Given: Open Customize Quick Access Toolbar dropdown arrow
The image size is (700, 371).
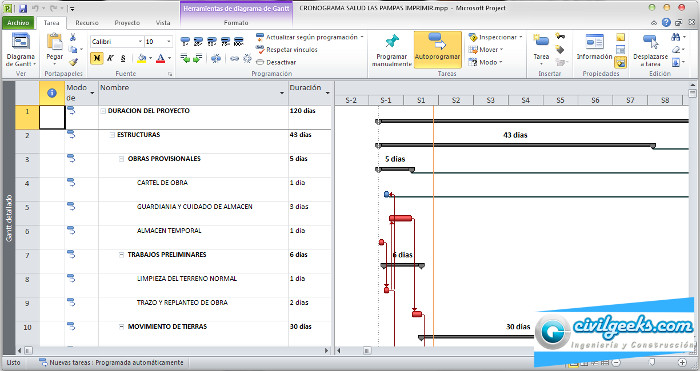Looking at the screenshot, I should click(x=72, y=8).
